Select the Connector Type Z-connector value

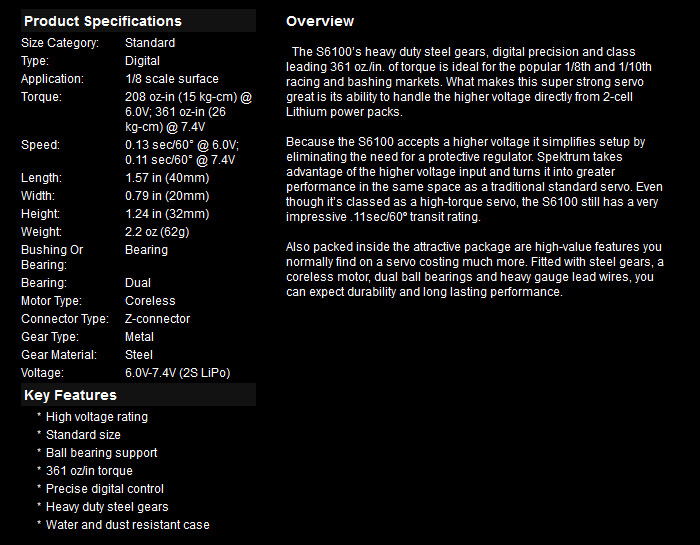point(157,319)
